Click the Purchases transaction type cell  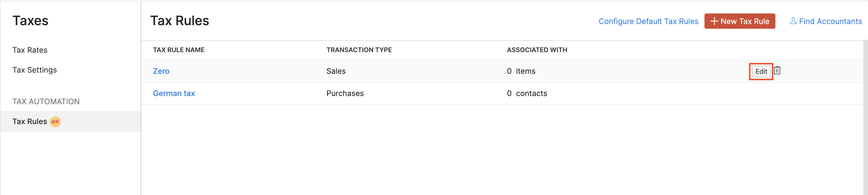pos(345,93)
